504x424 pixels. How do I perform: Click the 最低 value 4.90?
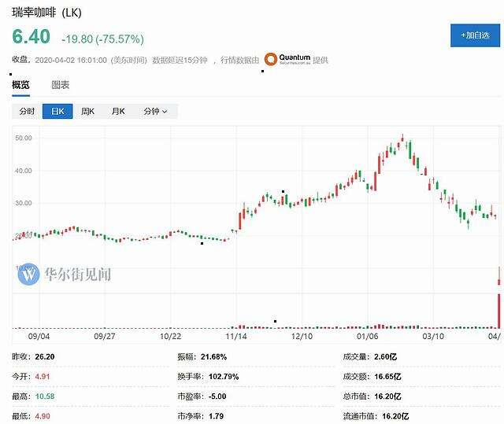pos(43,416)
